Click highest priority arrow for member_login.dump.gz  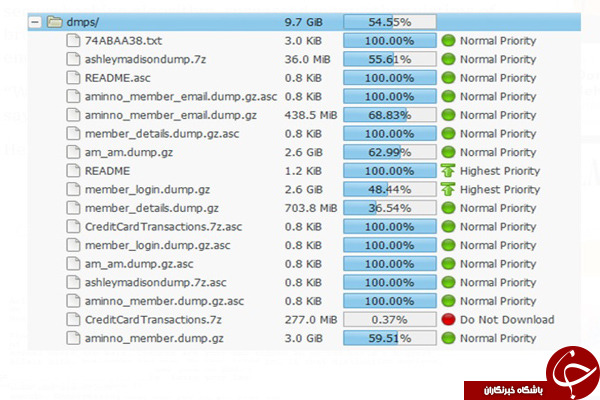point(448,189)
